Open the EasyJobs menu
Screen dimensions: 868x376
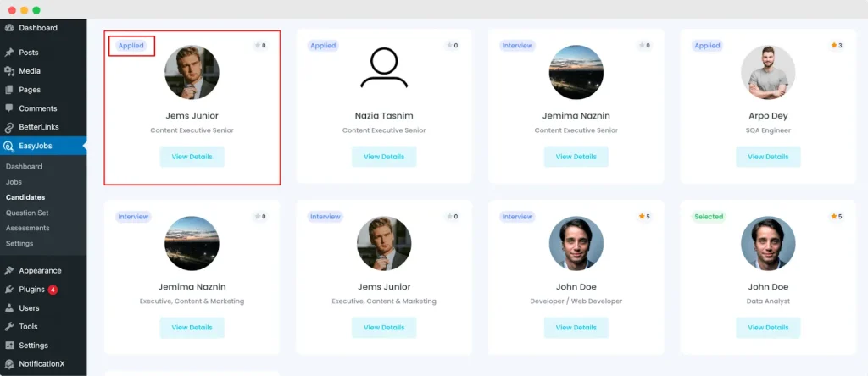click(x=35, y=146)
